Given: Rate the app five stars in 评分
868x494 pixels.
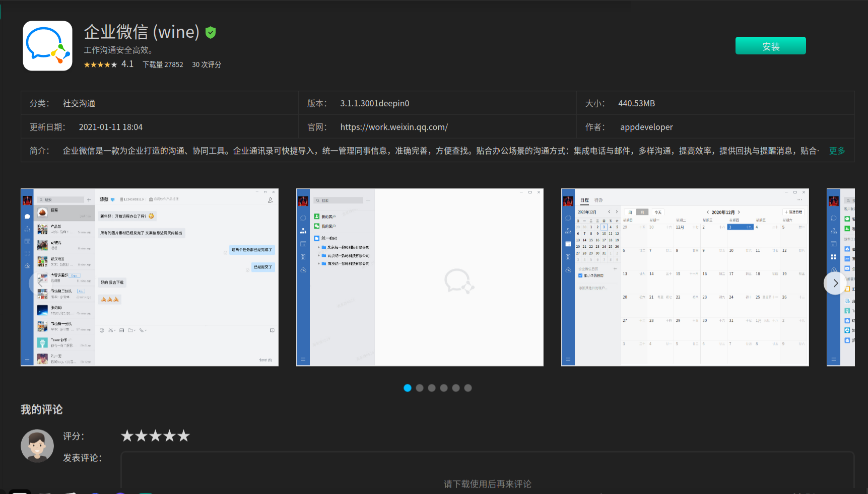Looking at the screenshot, I should point(183,436).
